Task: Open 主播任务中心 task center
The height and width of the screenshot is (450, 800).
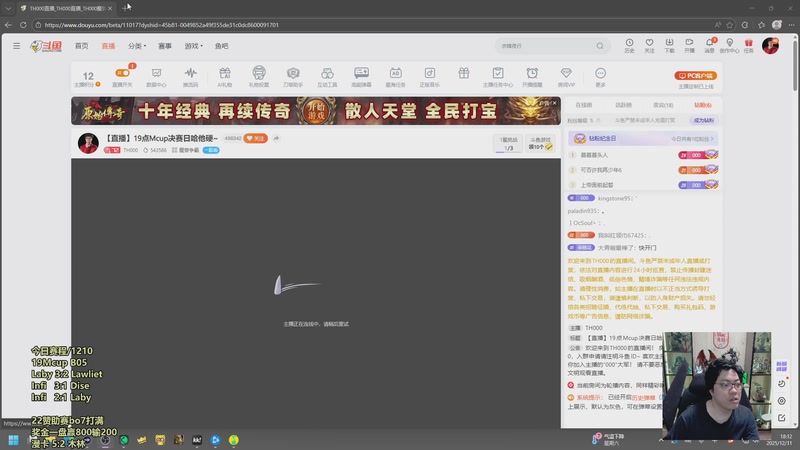Action: click(498, 77)
